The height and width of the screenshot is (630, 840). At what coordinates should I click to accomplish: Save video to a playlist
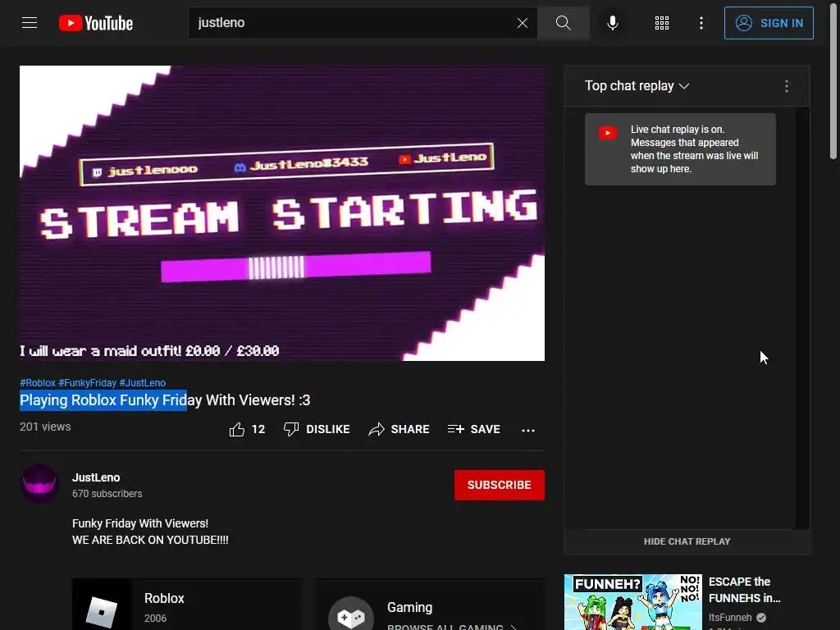(x=474, y=429)
